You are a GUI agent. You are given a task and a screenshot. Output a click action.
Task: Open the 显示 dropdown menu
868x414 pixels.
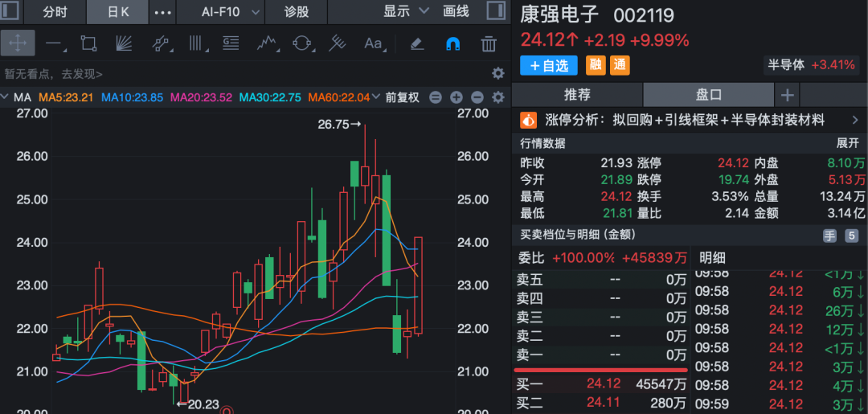(x=407, y=11)
